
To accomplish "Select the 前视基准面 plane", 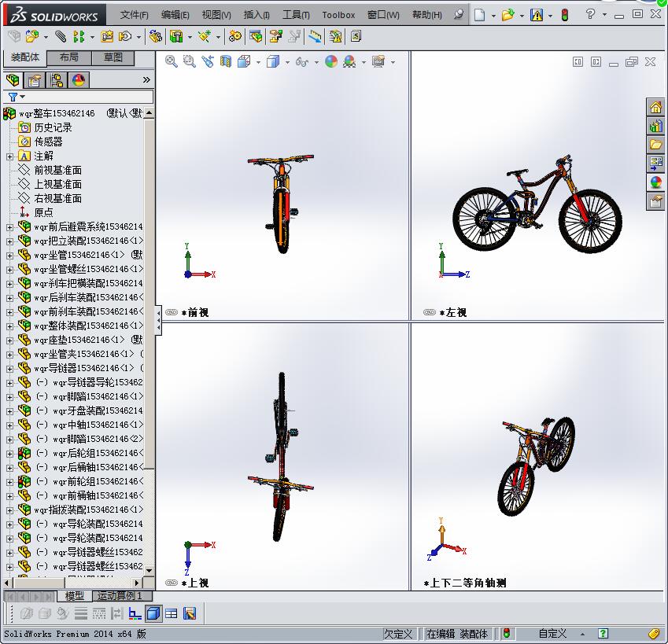I will (58, 171).
